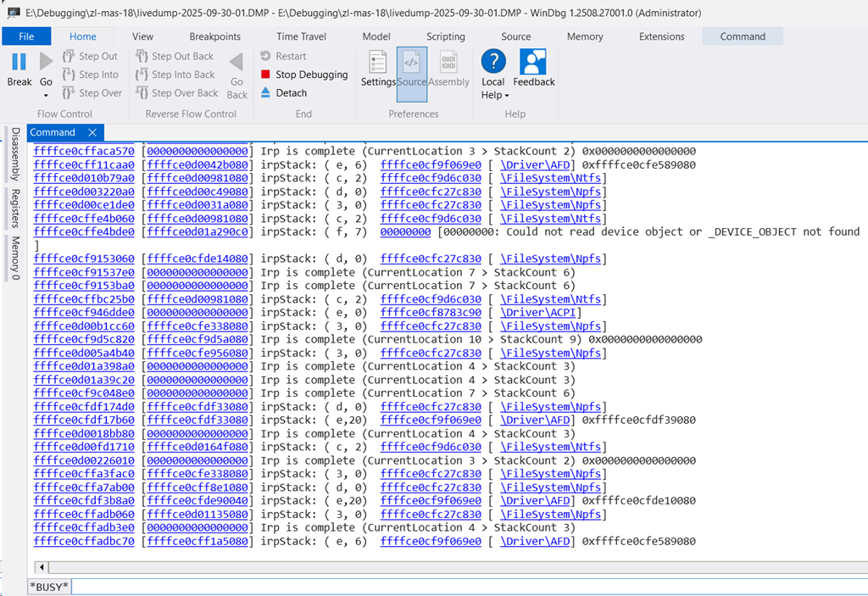Viewport: 868px width, 596px height.
Task: Click the Go Back arrow icon
Action: click(236, 63)
